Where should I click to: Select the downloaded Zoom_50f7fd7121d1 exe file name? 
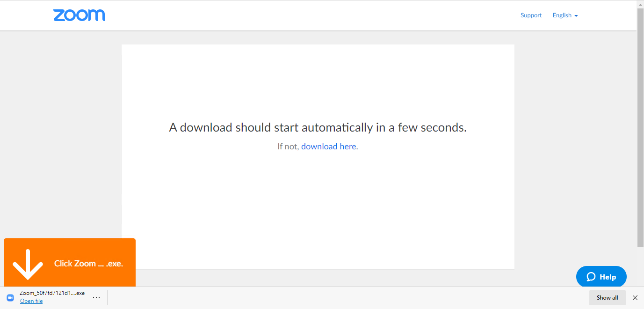(52, 293)
